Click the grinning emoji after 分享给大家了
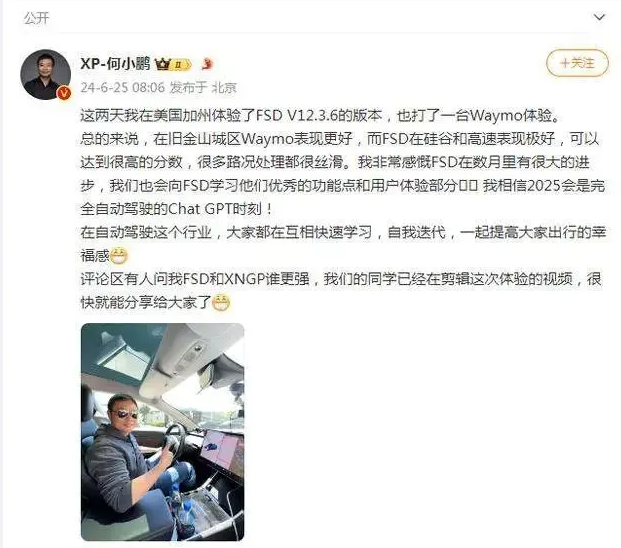This screenshot has height=548, width=621. [x=221, y=303]
